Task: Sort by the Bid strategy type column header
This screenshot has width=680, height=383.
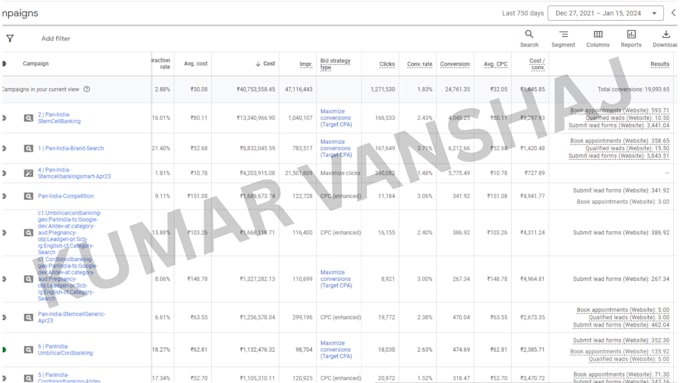Action: [335, 64]
